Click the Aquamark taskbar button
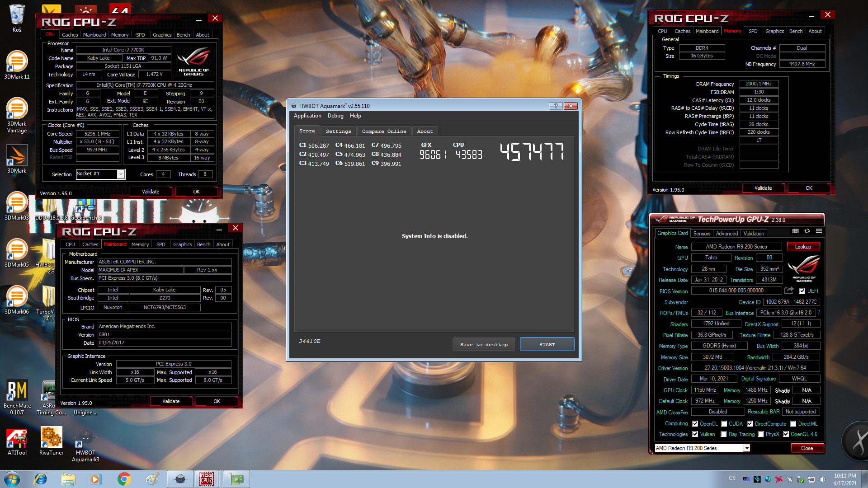The width and height of the screenshot is (868, 488). (x=180, y=479)
